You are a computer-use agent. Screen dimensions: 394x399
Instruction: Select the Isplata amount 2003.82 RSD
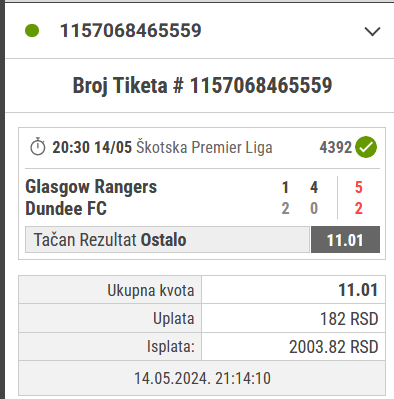click(334, 347)
